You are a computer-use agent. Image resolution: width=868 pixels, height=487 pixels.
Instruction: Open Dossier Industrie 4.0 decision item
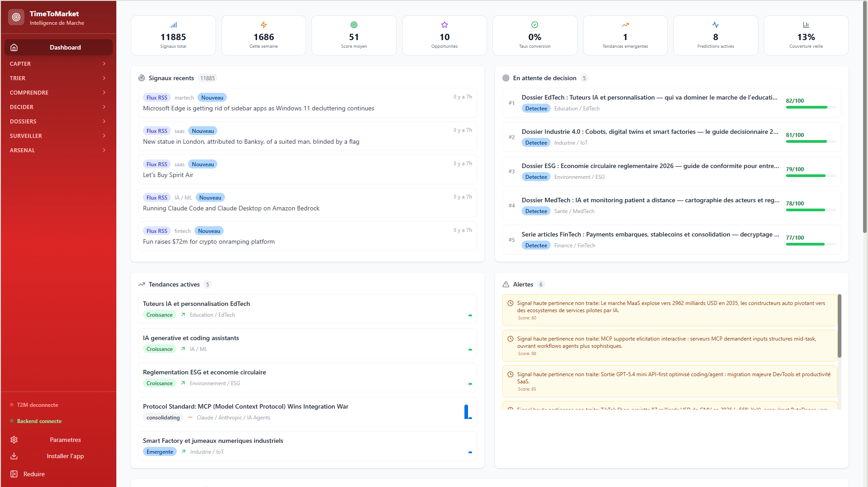672,137
